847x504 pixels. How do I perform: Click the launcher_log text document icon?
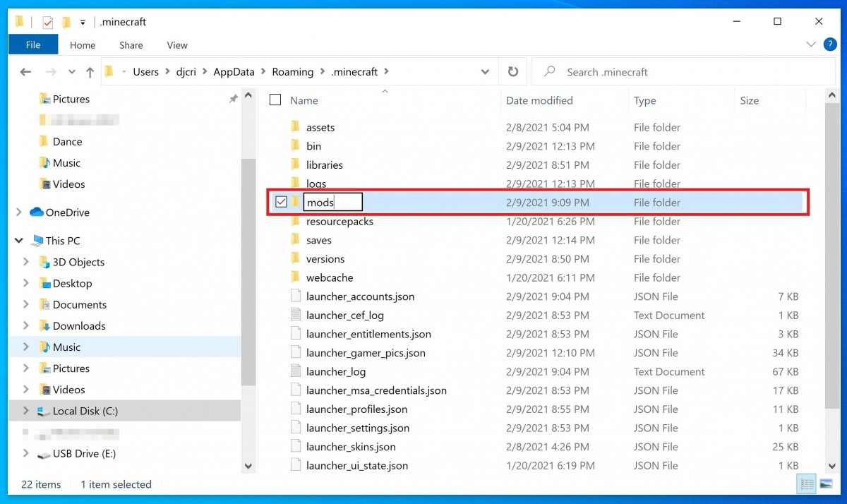(x=296, y=371)
